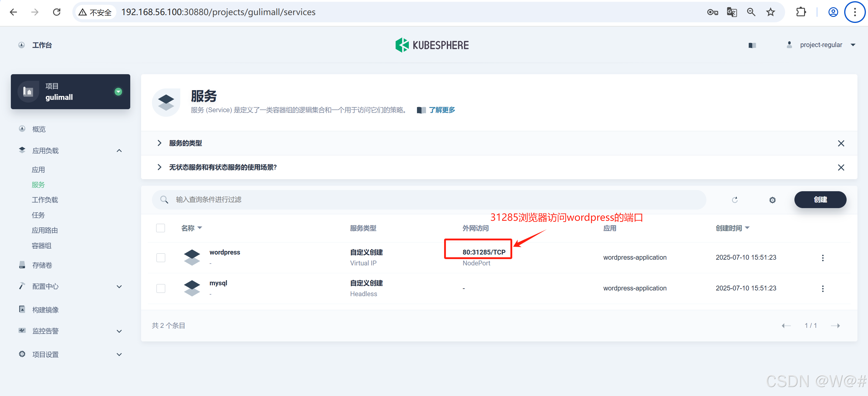Tick the mysql row checkbox

point(160,289)
